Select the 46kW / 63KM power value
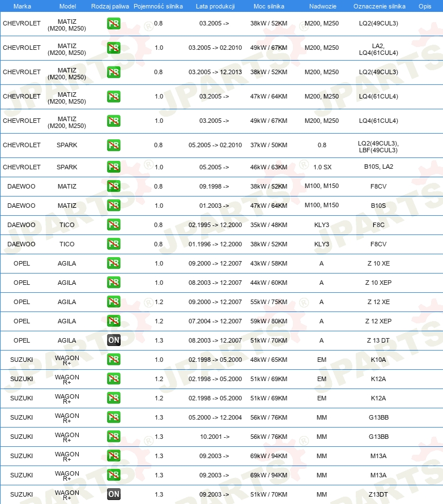 click(x=269, y=167)
